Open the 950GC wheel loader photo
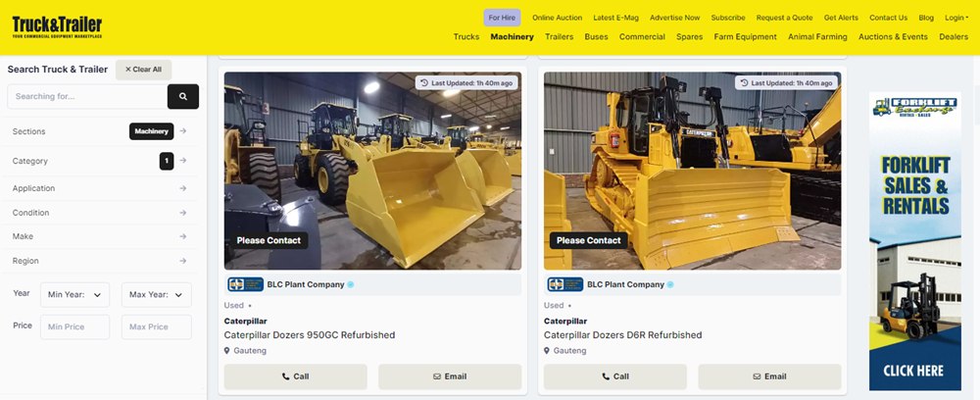 click(372, 171)
